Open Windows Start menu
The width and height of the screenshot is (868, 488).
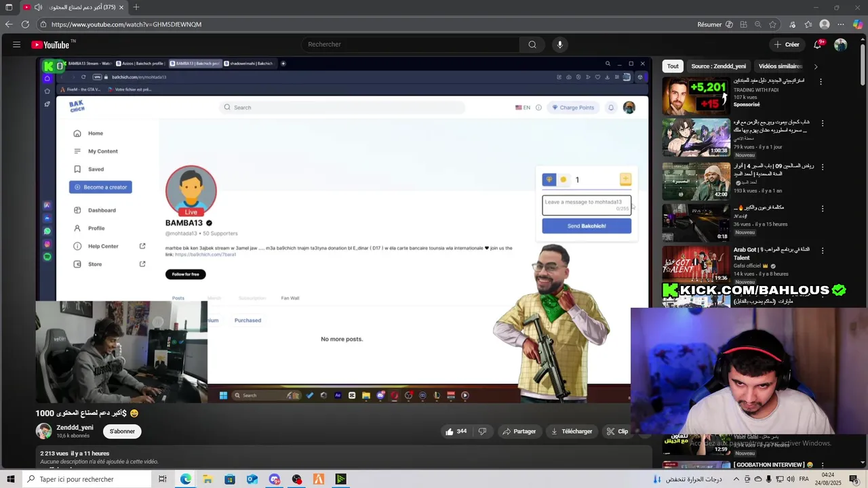pos(10,479)
